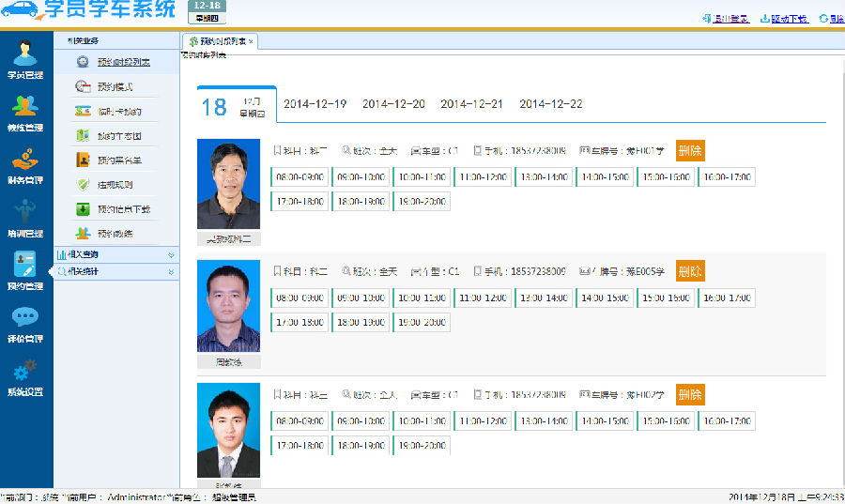This screenshot has width=845, height=504.
Task: Click the first coach's photo thumbnail
Action: 228,185
